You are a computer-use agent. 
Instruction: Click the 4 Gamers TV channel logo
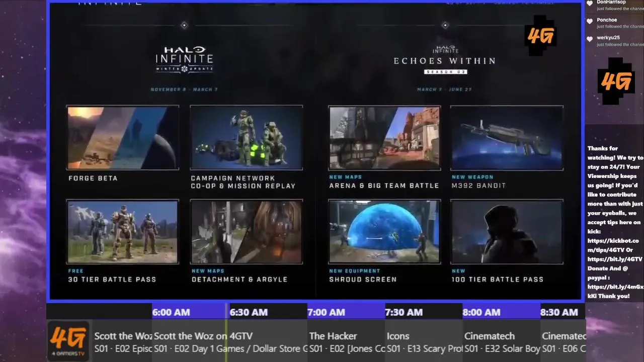point(68,341)
